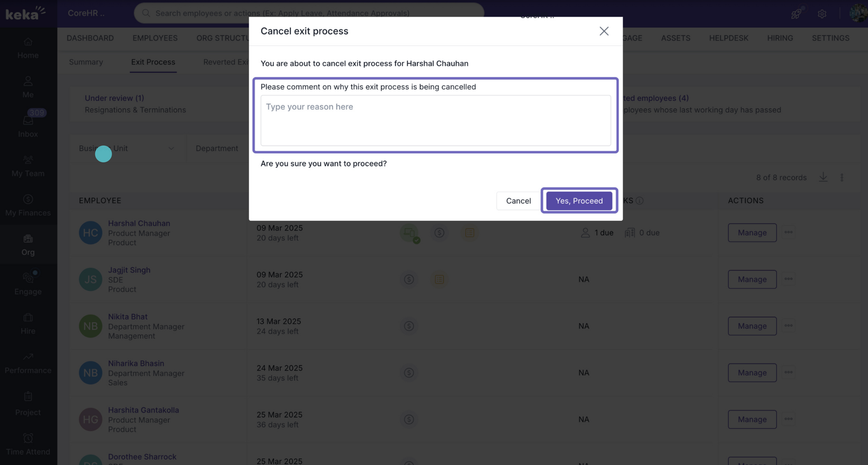
Task: Click Manage button for Niharika Bhasin
Action: click(752, 373)
